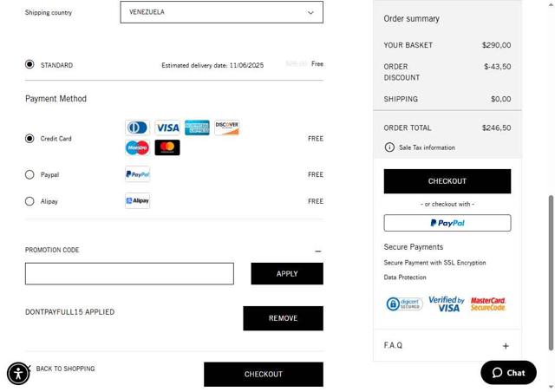Image resolution: width=555 pixels, height=392 pixels.
Task: Remove the DONTPAYFULL15 promo code
Action: click(283, 318)
